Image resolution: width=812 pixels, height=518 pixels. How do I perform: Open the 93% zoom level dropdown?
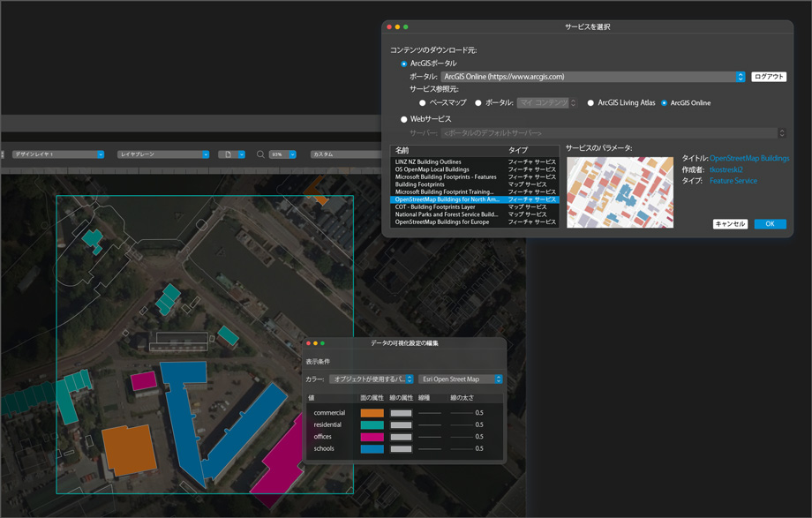[282, 154]
